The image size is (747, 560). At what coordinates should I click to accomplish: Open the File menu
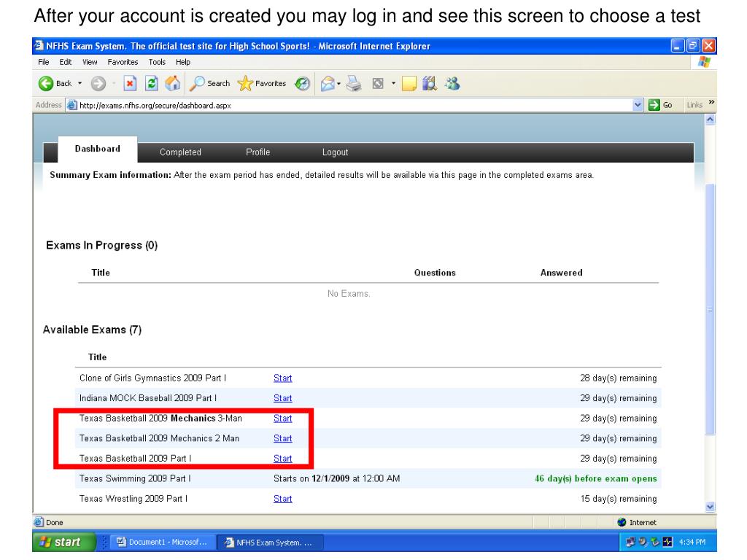coord(43,62)
